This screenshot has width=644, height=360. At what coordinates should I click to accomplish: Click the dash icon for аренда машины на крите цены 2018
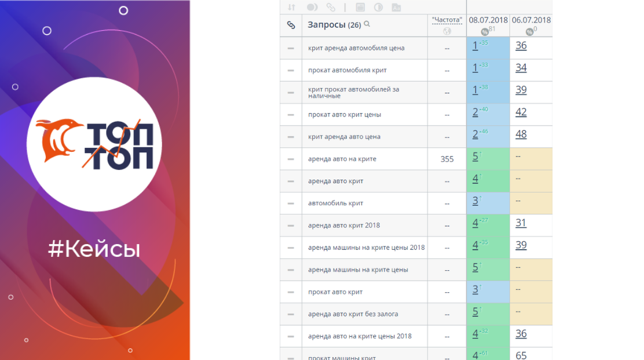[x=291, y=248]
